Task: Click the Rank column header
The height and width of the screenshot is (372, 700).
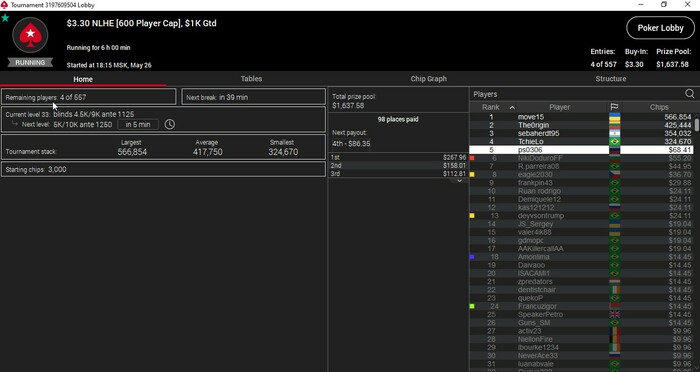Action: point(491,107)
